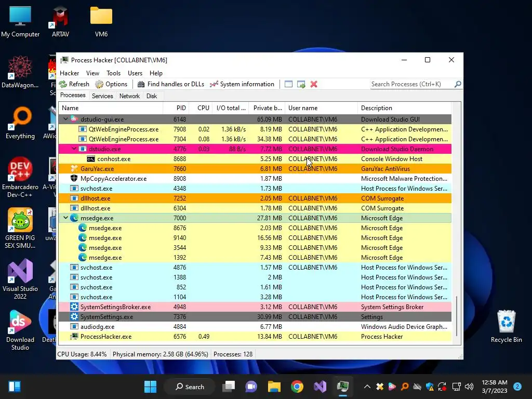Screen dimensions: 532x399
Task: Click the GaruYac.exe process icon
Action: pyautogui.click(x=74, y=169)
